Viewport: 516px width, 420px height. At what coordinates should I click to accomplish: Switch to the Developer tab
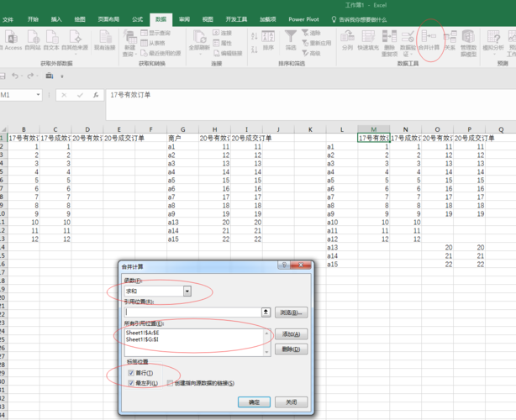pyautogui.click(x=236, y=19)
